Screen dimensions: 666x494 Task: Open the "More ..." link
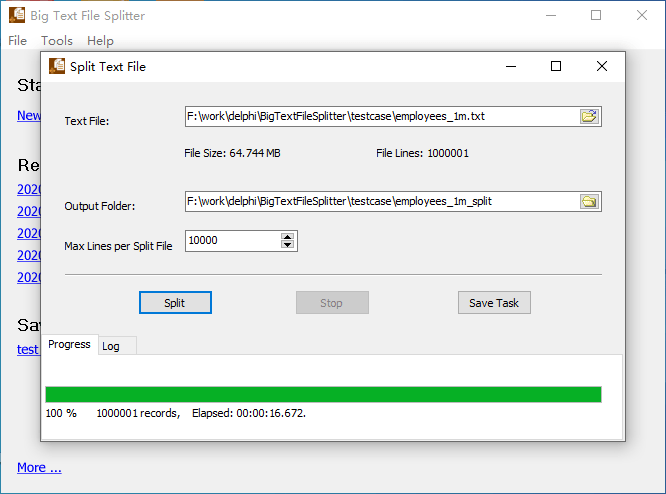tap(39, 467)
